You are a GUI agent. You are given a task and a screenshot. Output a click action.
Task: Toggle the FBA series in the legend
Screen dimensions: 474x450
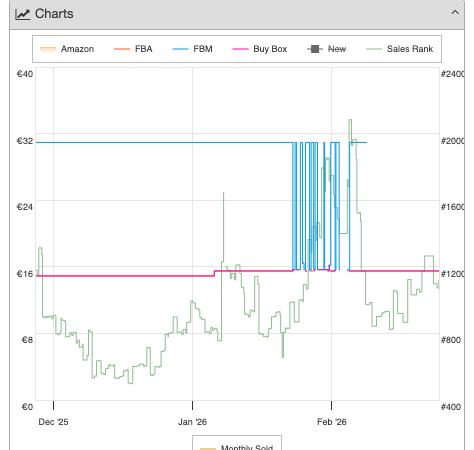pos(133,49)
